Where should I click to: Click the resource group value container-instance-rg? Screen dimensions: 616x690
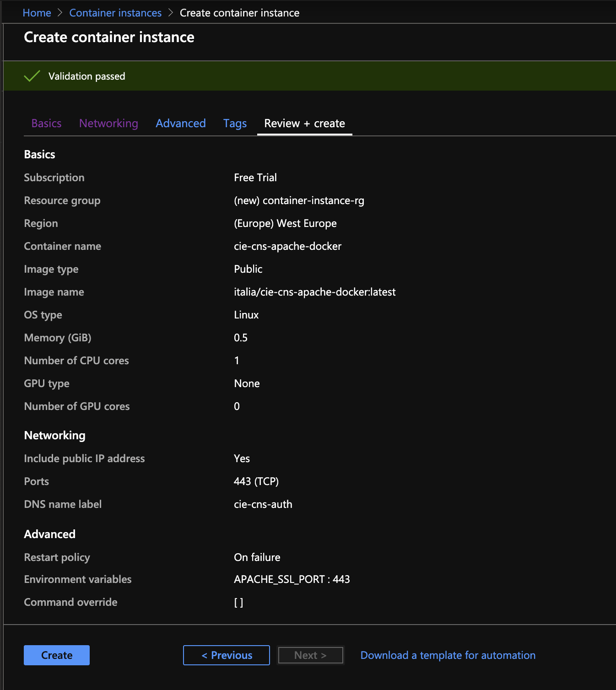point(299,200)
